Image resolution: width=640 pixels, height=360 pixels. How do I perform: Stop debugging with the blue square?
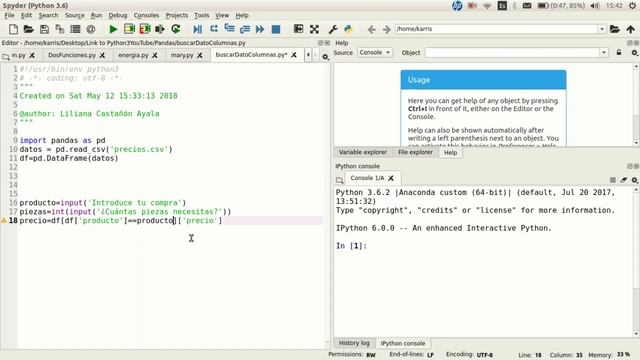pyautogui.click(x=276, y=29)
